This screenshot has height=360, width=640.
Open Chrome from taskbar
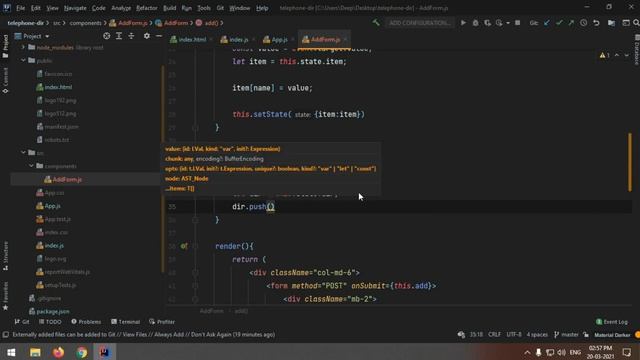(82, 352)
